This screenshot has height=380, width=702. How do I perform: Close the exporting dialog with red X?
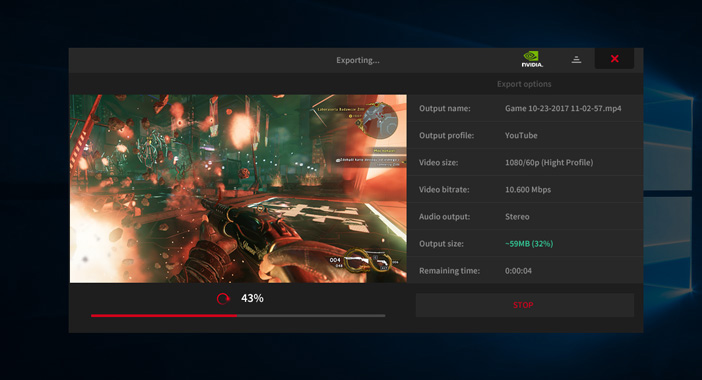click(614, 59)
